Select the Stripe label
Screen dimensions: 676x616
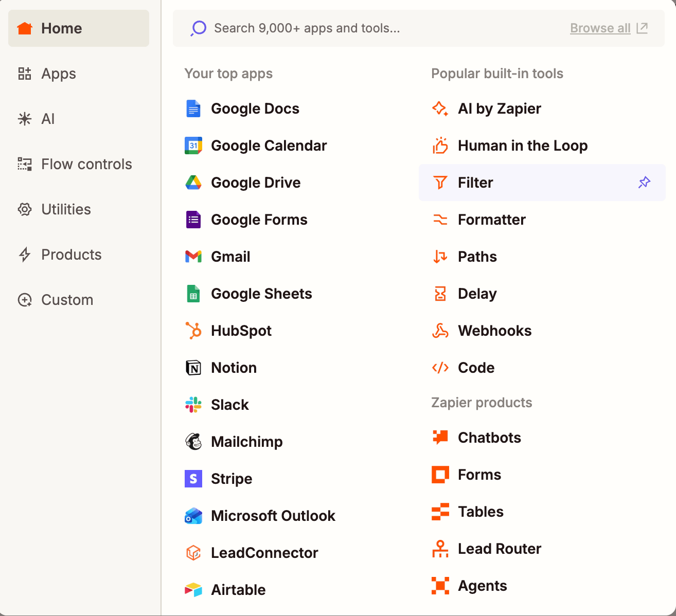[232, 479]
